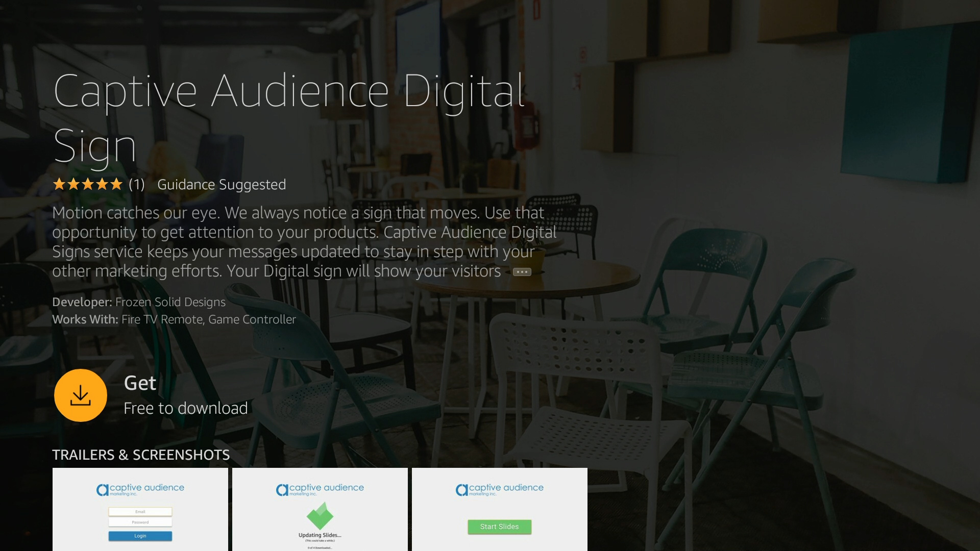Click the Free to download text

(186, 408)
